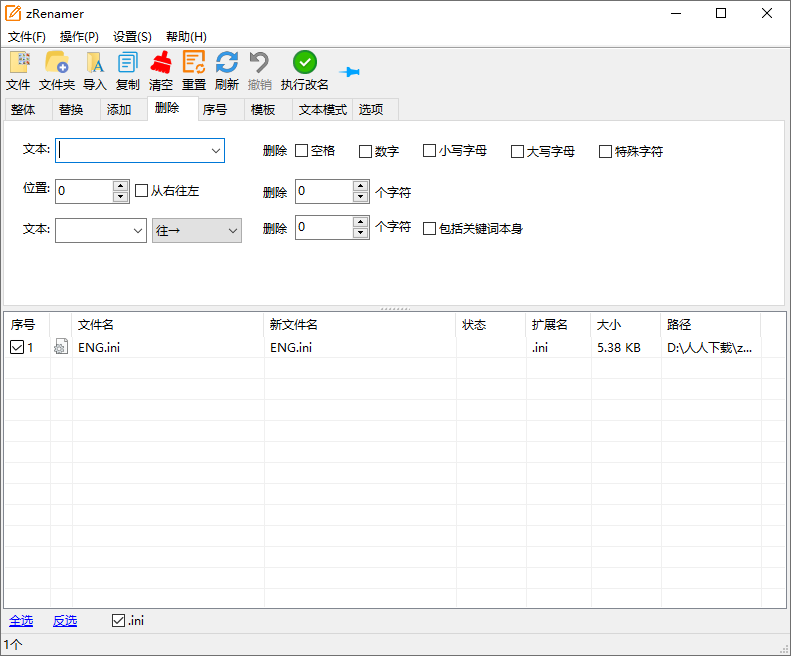Click the 清空 clear-list broom icon
Screen dimensions: 791x656
(x=161, y=63)
